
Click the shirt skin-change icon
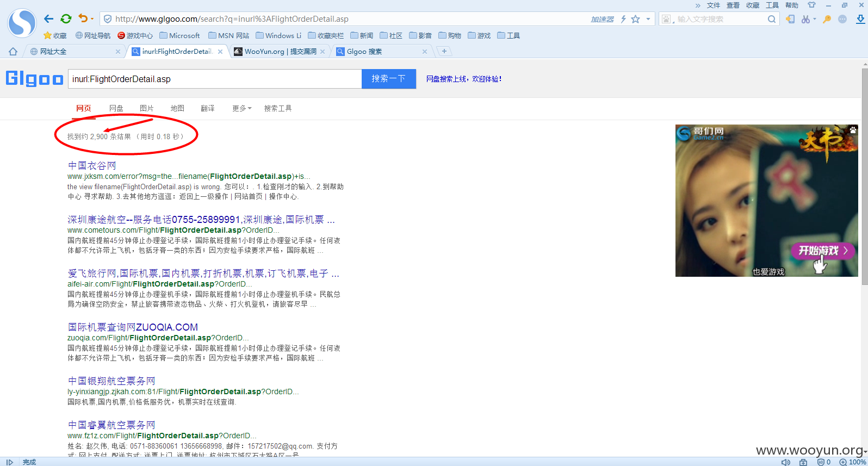(811, 5)
